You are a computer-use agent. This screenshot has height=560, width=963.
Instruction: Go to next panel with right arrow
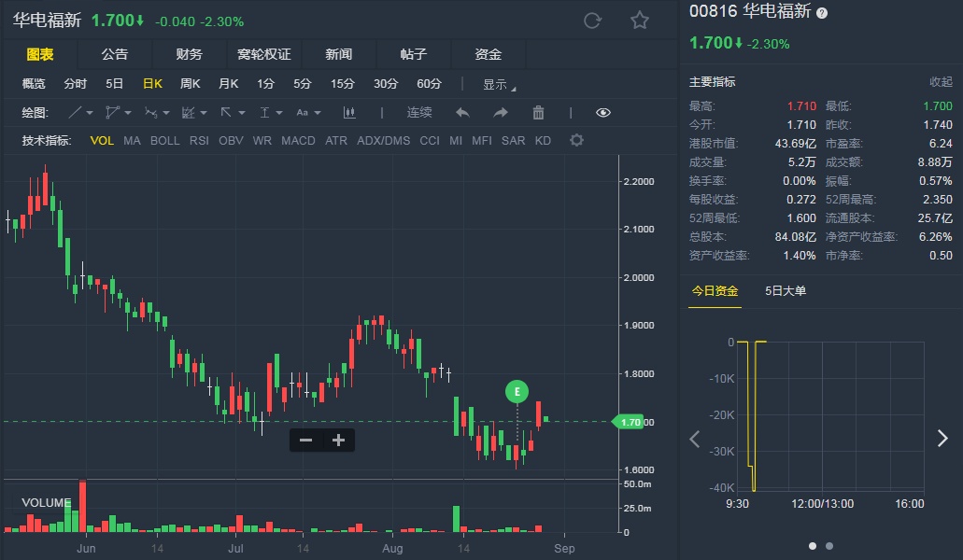click(942, 438)
